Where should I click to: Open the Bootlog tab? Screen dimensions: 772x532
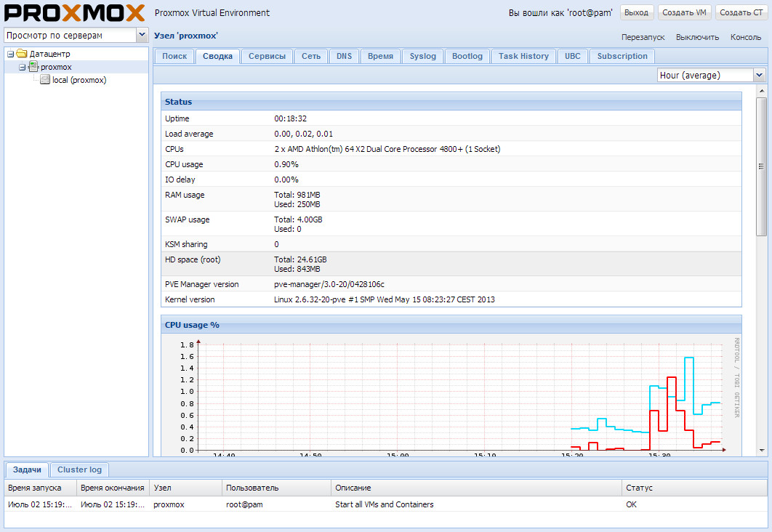pyautogui.click(x=467, y=56)
